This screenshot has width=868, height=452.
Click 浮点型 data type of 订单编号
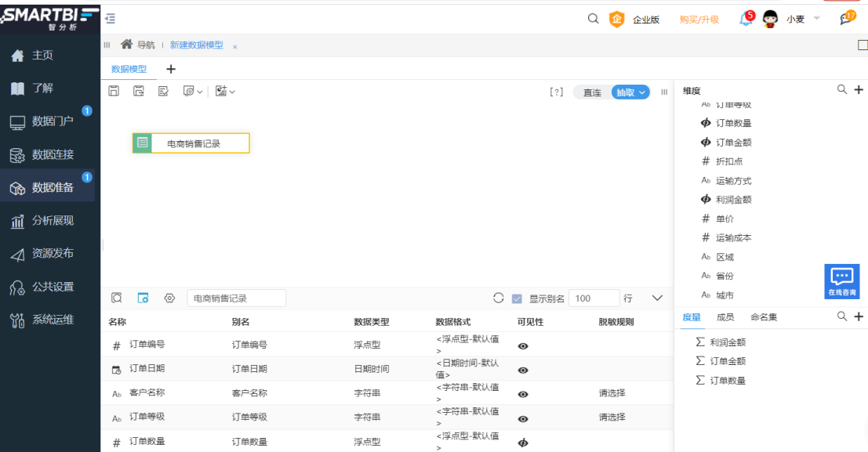click(x=367, y=345)
